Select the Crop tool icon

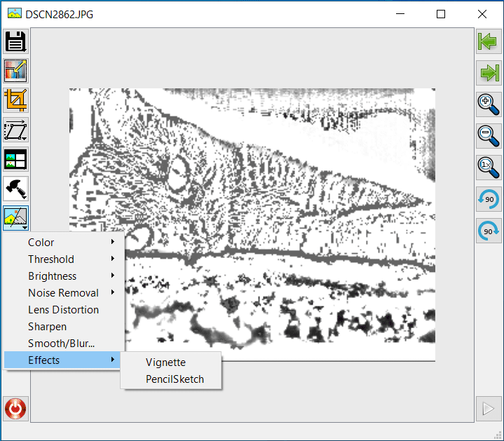15,100
